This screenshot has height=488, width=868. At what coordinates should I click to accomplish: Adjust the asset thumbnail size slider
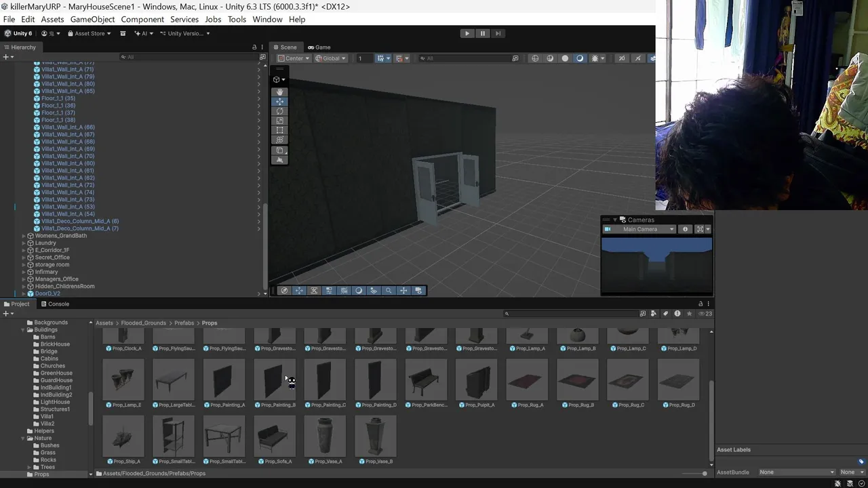[694, 473]
